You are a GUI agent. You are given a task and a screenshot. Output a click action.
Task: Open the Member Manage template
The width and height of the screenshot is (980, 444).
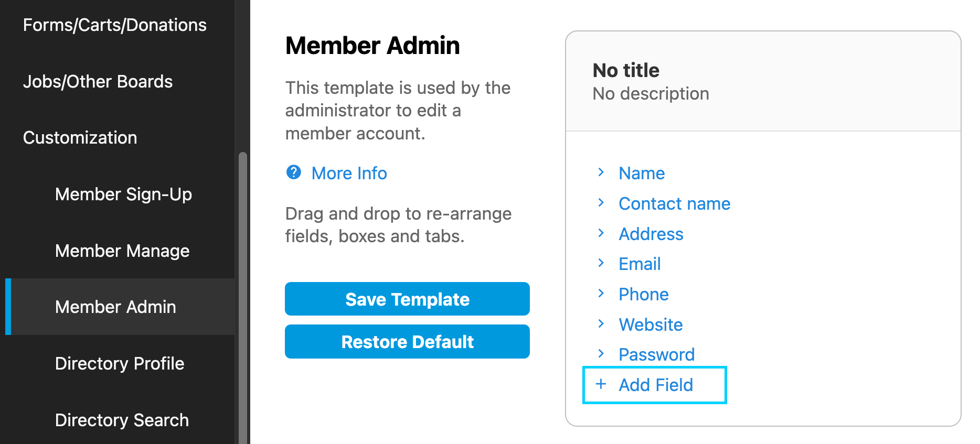[x=122, y=251]
